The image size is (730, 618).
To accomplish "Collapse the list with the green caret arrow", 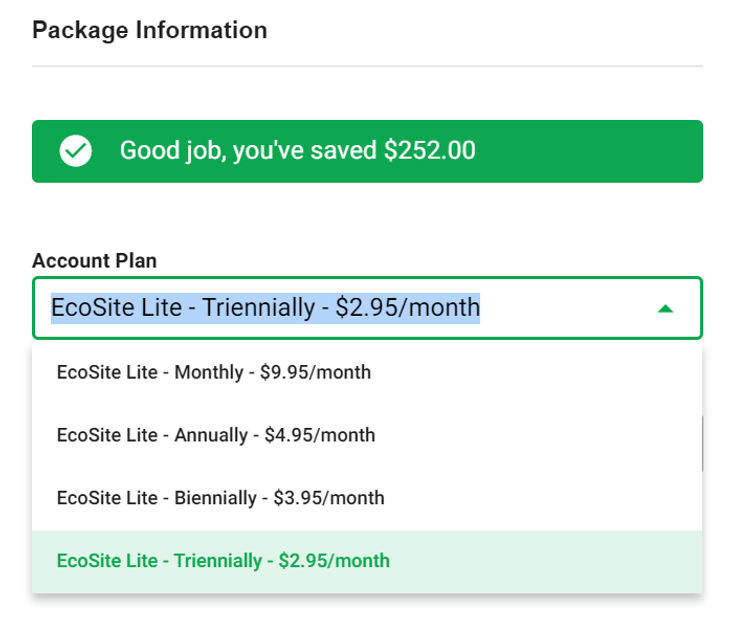I will pos(665,308).
